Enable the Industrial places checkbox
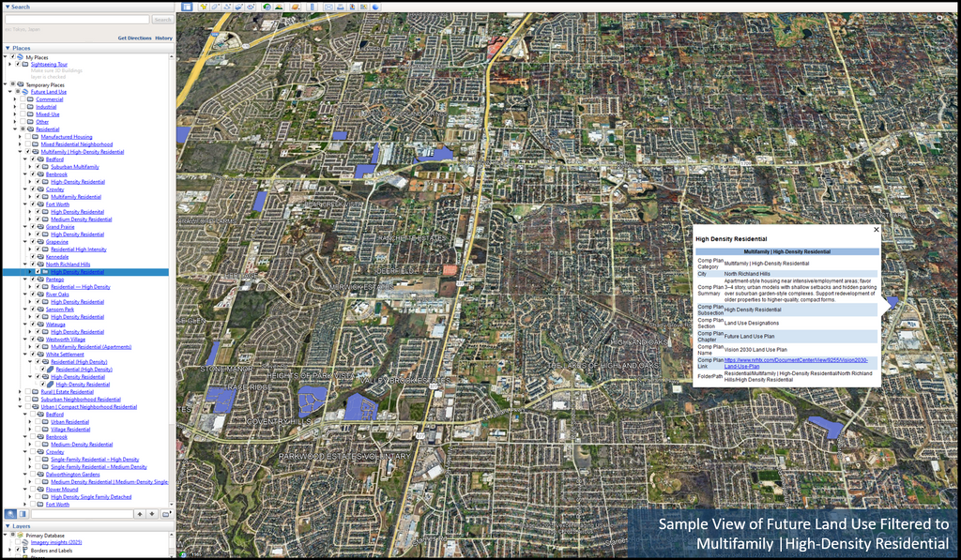The height and width of the screenshot is (560, 961). pyautogui.click(x=23, y=107)
